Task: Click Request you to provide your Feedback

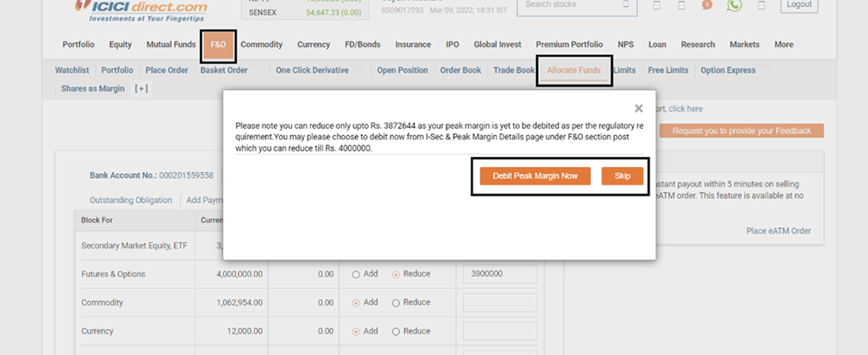Action: [741, 131]
